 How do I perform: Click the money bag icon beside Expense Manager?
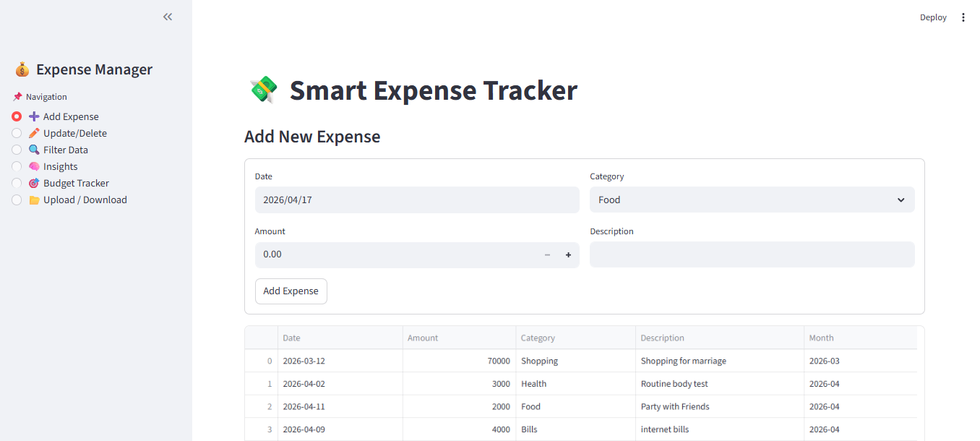coord(22,70)
